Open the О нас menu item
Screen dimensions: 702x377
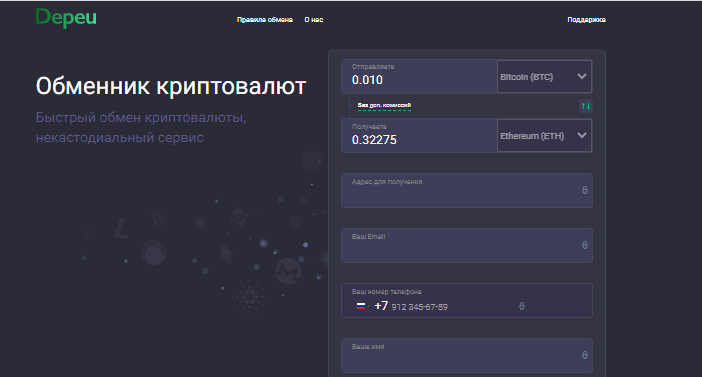[x=314, y=20]
